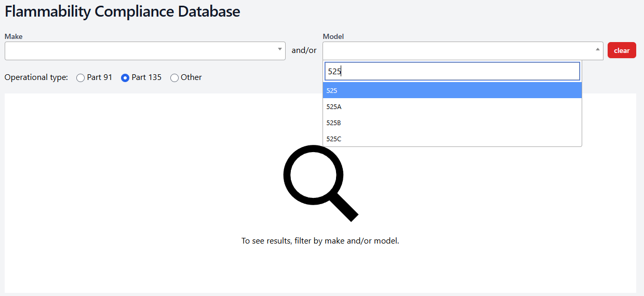
Task: Click the 'Operational type:' label
Action: (x=36, y=77)
